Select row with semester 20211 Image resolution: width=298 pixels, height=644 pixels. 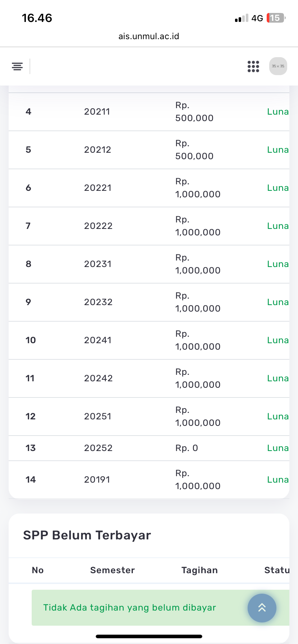[x=97, y=112]
